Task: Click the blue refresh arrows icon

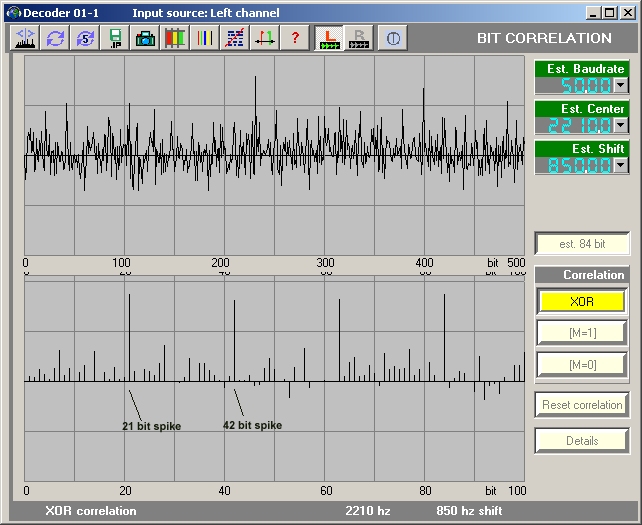Action: [x=55, y=38]
